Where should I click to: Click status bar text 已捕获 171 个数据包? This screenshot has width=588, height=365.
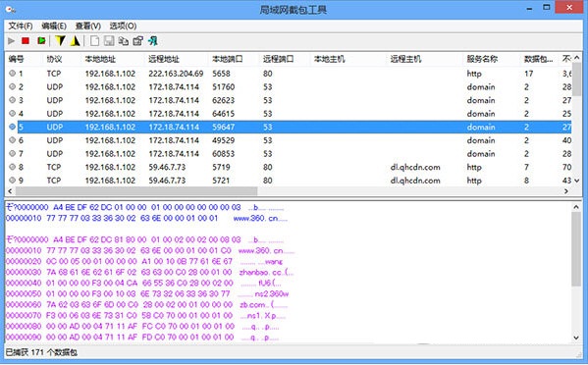point(41,352)
